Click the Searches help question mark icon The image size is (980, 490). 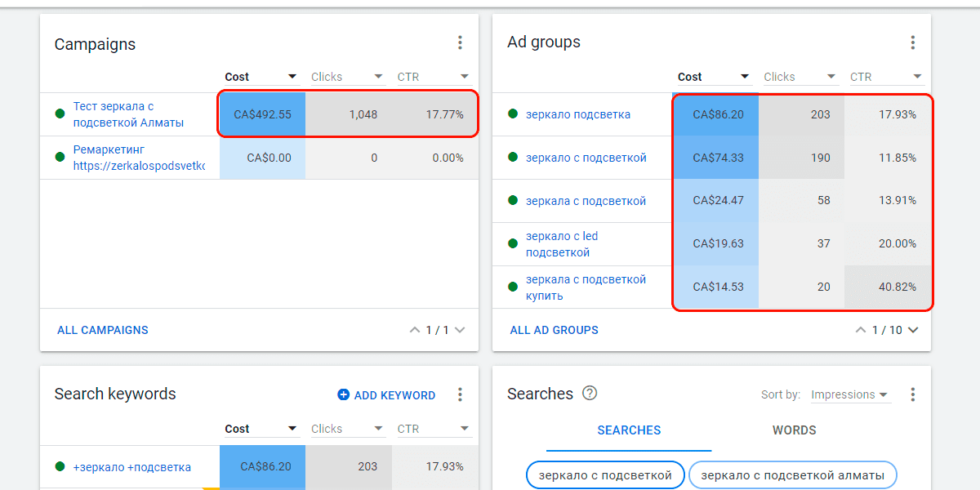click(590, 394)
